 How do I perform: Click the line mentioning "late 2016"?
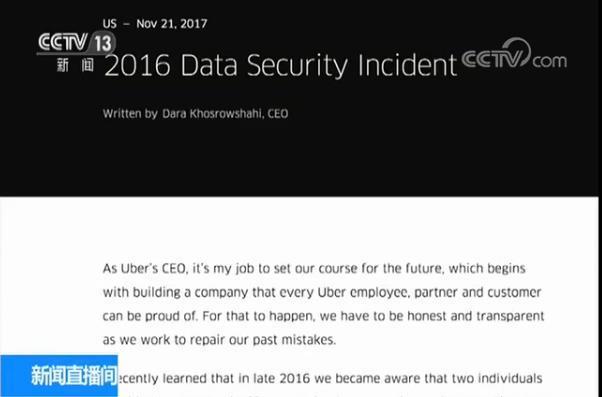point(330,379)
